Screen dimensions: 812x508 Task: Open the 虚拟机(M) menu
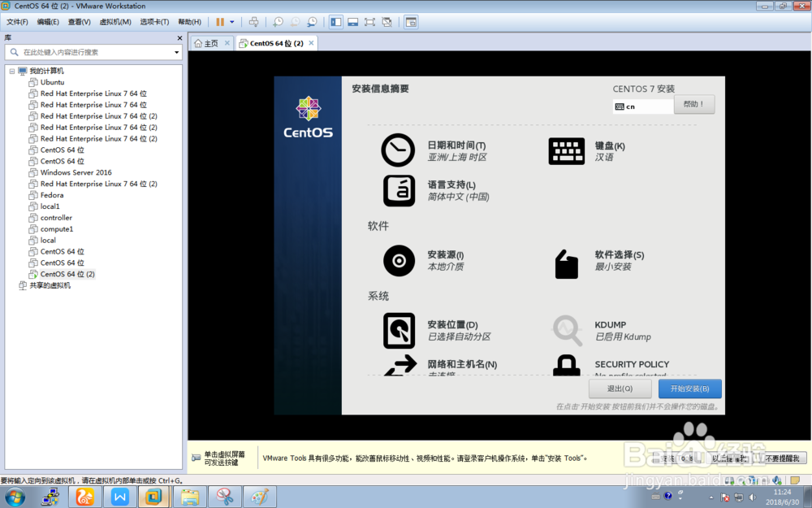tap(115, 22)
